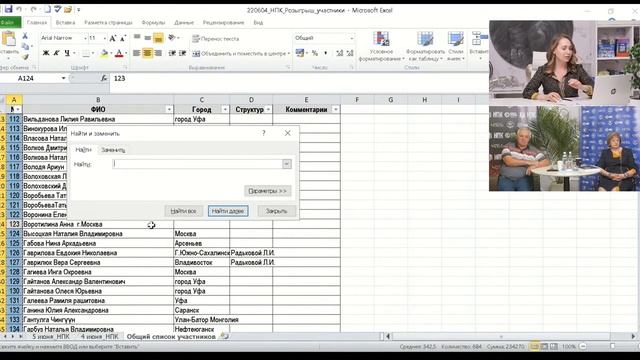Click the Format Painter brush icon
Viewport: 640px width, 360px height.
coord(25,57)
